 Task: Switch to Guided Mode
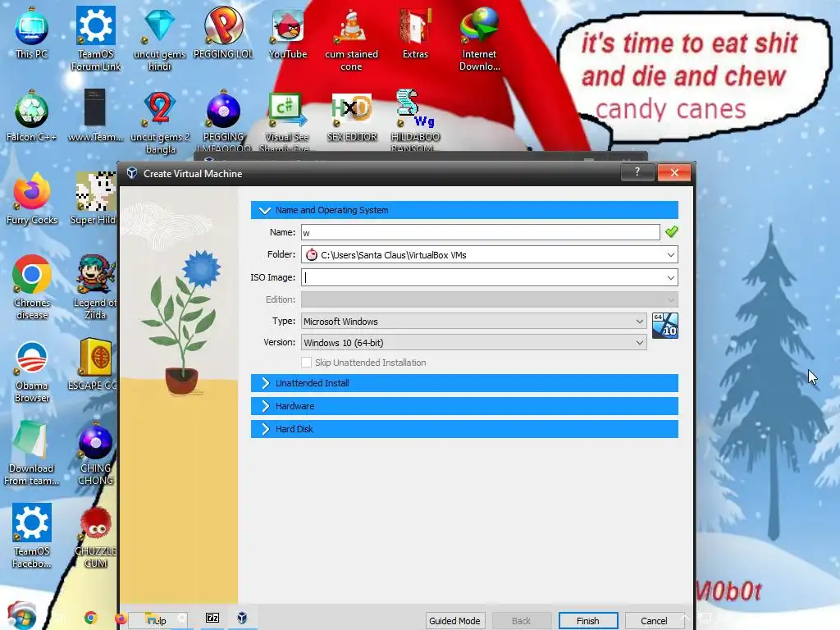[454, 621]
